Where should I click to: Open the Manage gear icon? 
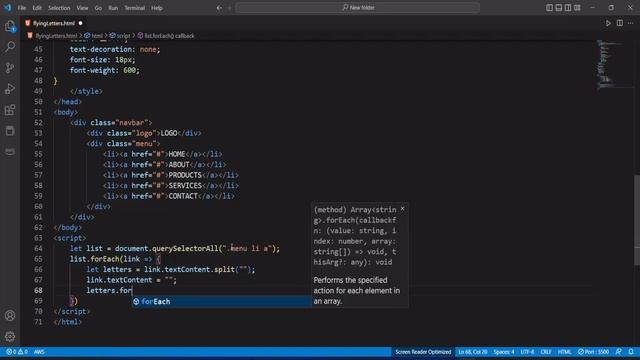(10, 336)
